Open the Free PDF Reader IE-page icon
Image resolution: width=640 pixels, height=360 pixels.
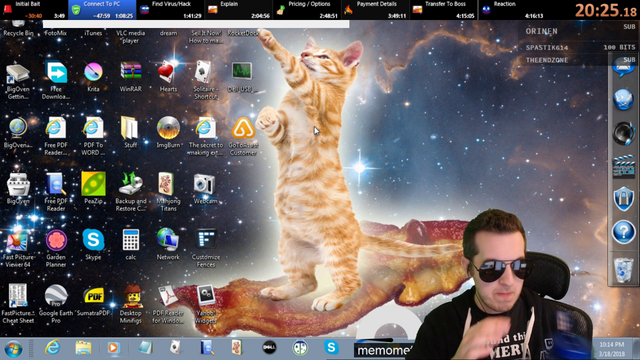[56, 128]
